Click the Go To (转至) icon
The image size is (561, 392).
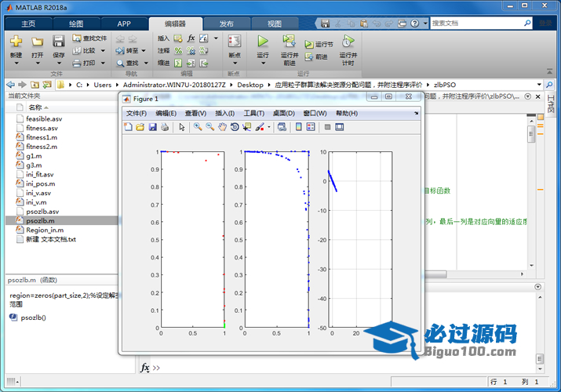click(x=120, y=51)
